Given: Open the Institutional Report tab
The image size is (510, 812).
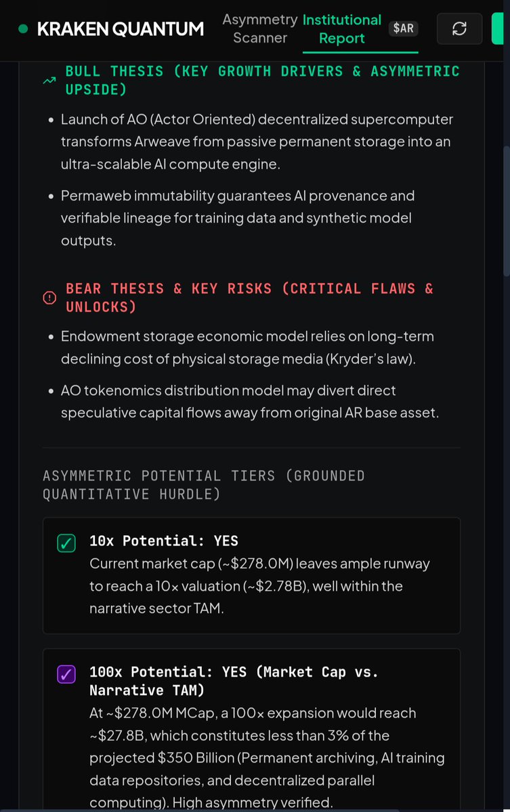Looking at the screenshot, I should click(342, 29).
